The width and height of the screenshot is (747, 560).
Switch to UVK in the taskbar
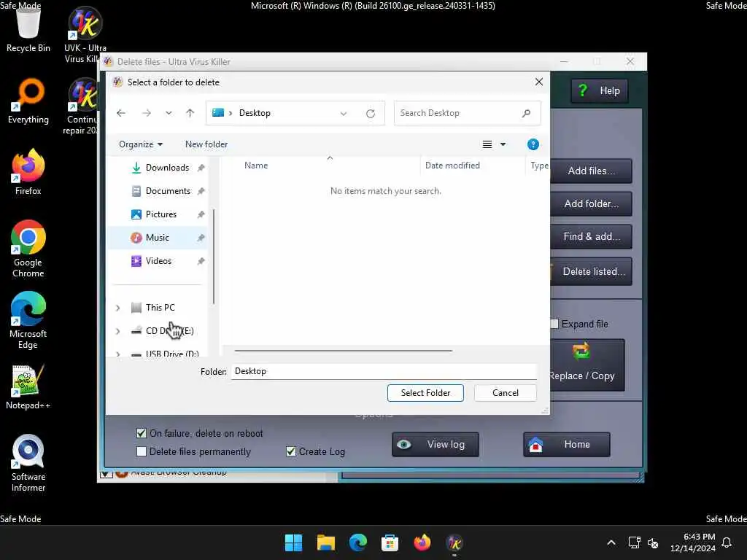pyautogui.click(x=454, y=542)
